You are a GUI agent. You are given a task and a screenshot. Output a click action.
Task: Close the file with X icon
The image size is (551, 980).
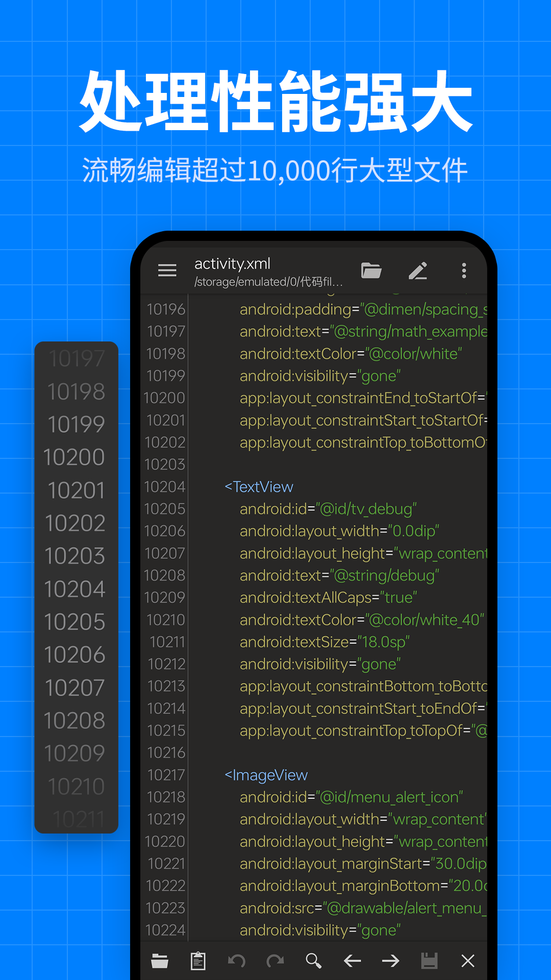click(x=468, y=961)
